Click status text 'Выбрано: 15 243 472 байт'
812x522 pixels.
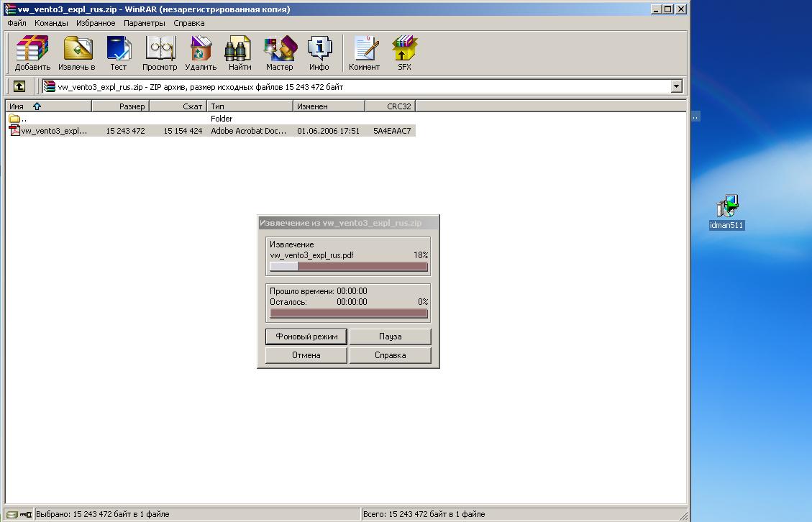[103, 514]
